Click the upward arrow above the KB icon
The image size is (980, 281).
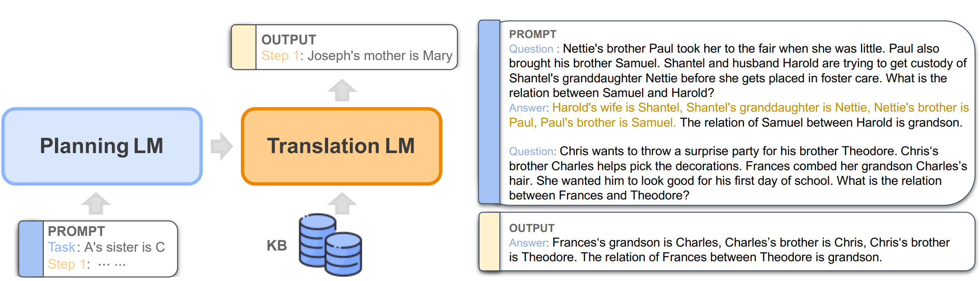pos(342,203)
